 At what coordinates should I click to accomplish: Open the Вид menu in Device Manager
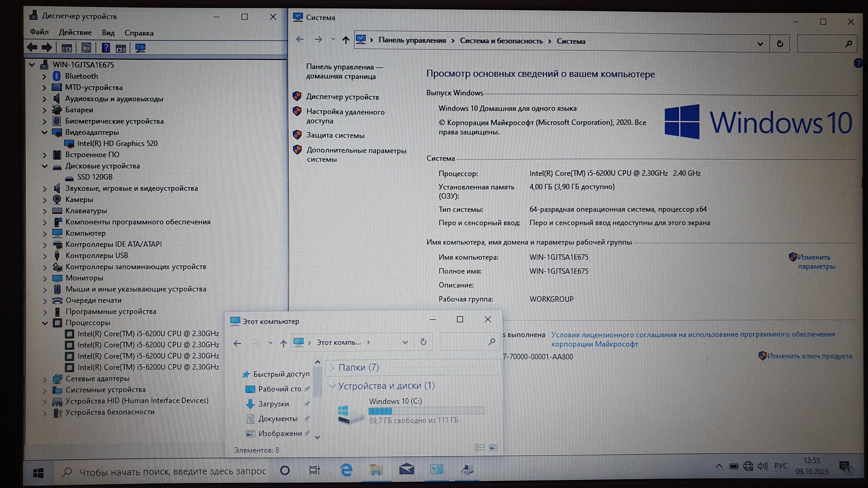pyautogui.click(x=108, y=33)
